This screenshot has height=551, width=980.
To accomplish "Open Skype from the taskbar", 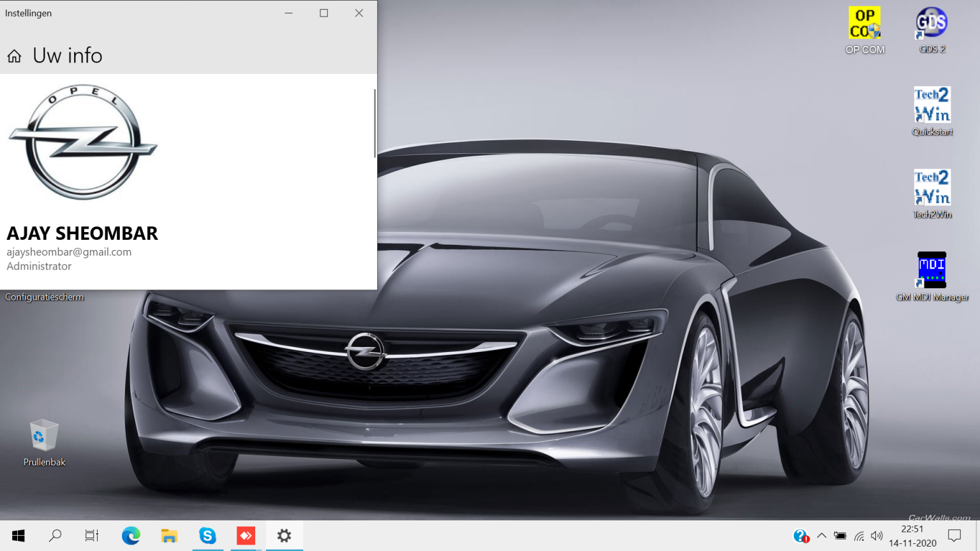I will coord(207,536).
